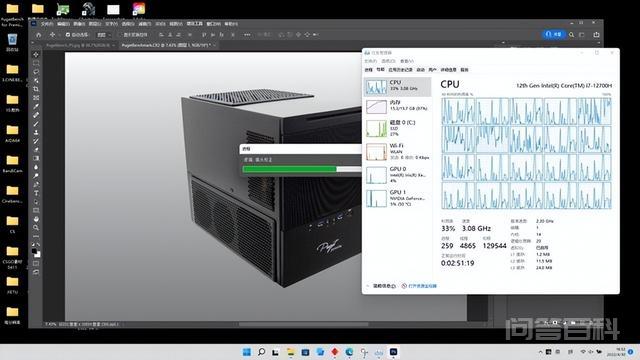
Task: Select the Frame tool
Action: [36, 98]
